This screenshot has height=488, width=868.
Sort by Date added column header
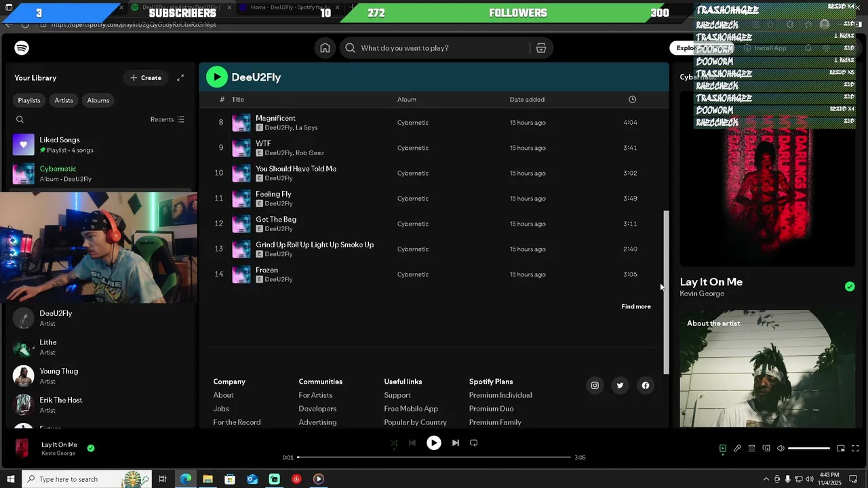click(527, 100)
